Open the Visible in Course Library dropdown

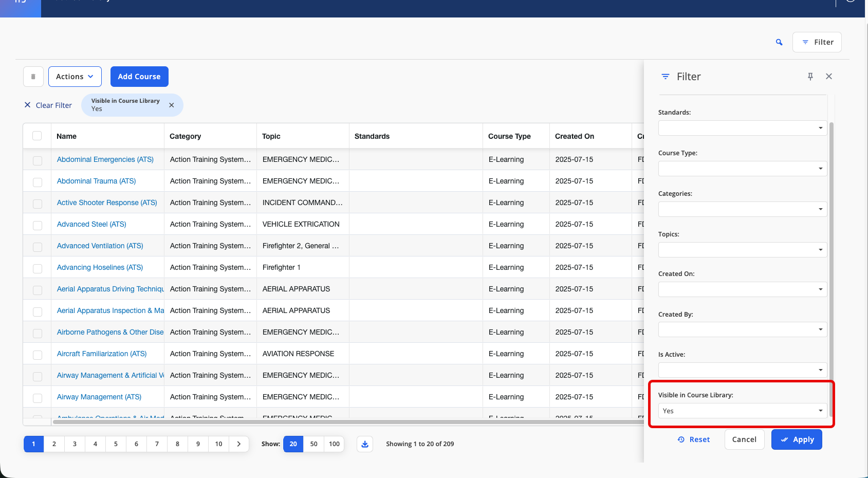click(x=743, y=411)
